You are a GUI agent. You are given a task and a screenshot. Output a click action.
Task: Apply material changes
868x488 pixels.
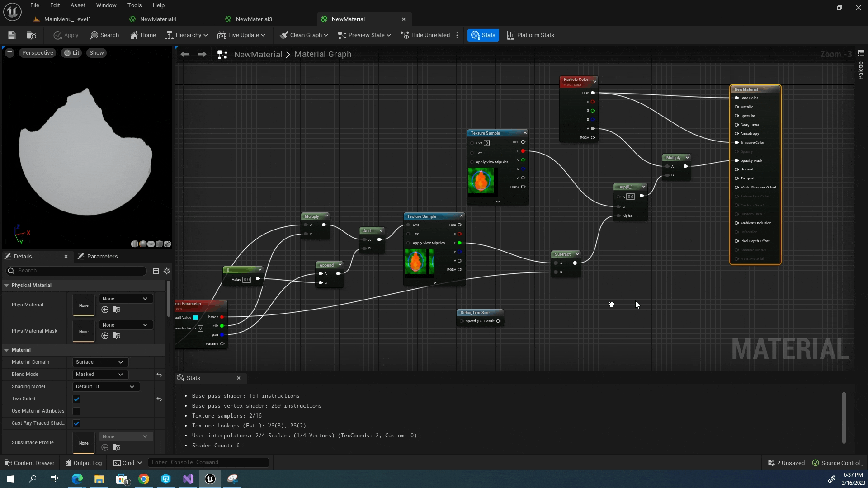(x=66, y=35)
